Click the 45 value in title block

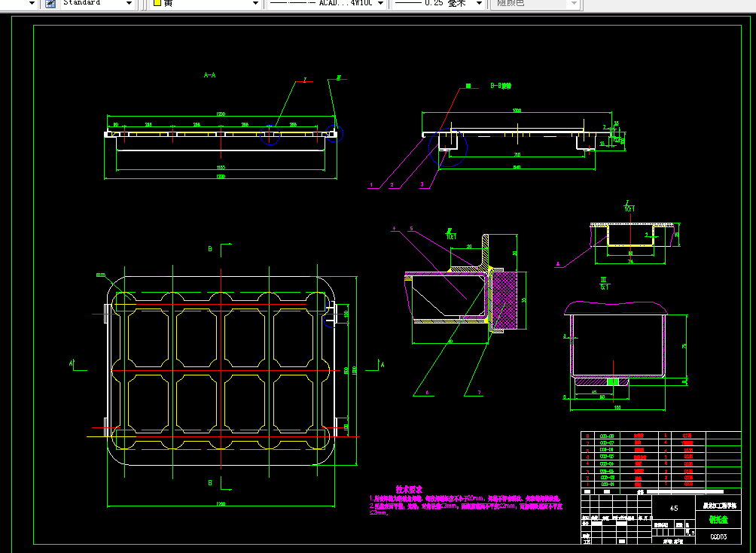point(674,508)
